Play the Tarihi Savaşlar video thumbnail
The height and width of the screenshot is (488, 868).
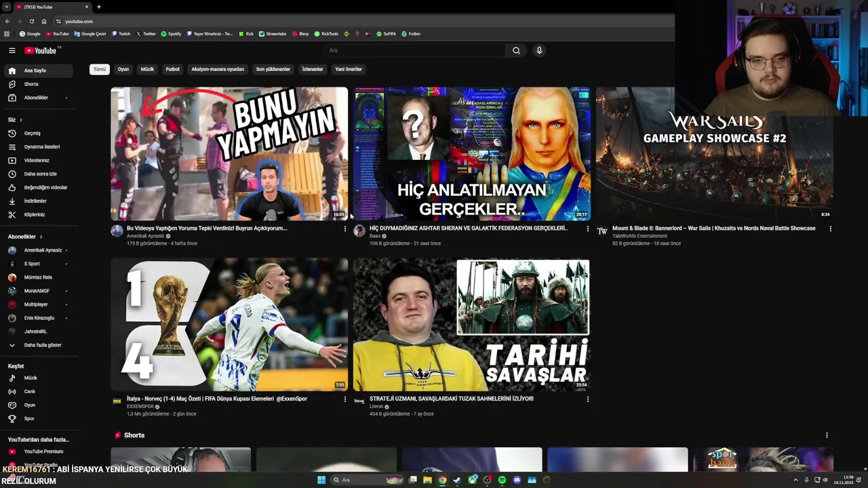471,325
